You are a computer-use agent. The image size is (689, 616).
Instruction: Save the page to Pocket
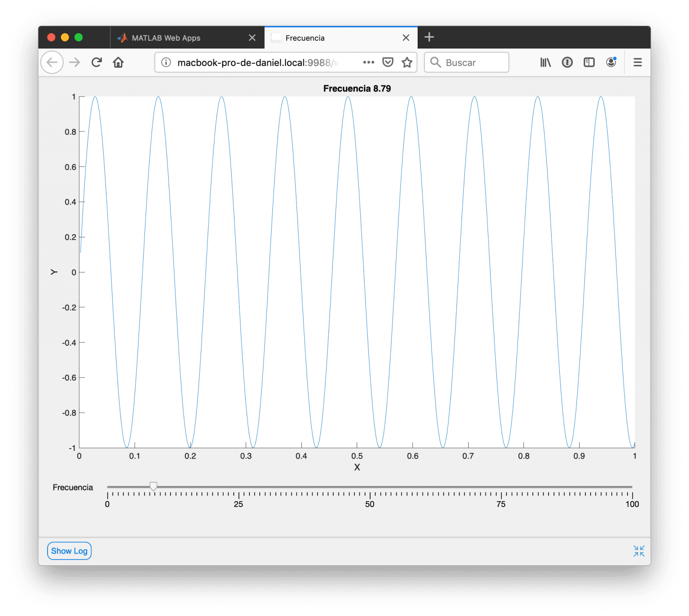pos(388,62)
